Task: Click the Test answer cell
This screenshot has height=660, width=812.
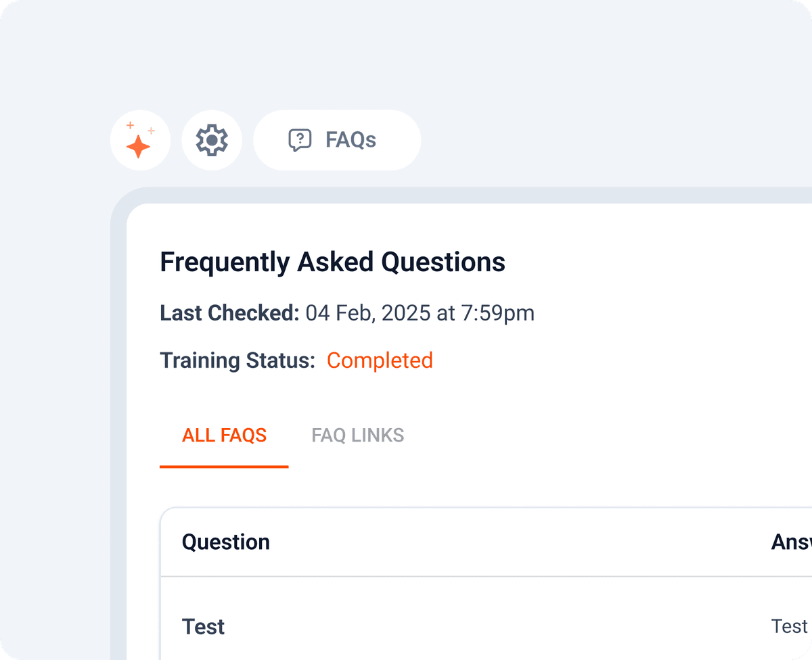Action: click(x=790, y=627)
